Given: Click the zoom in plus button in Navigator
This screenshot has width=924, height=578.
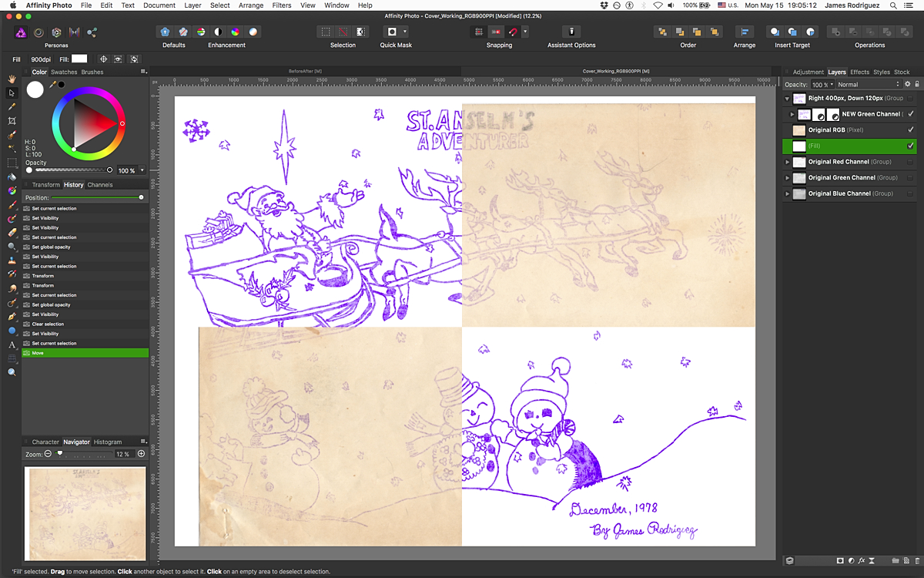Looking at the screenshot, I should click(141, 454).
